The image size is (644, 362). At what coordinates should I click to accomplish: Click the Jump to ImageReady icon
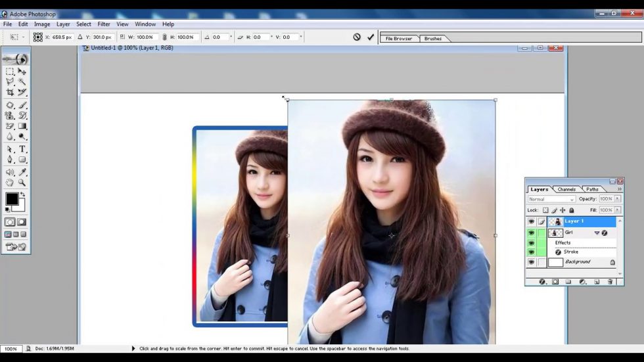(16, 246)
